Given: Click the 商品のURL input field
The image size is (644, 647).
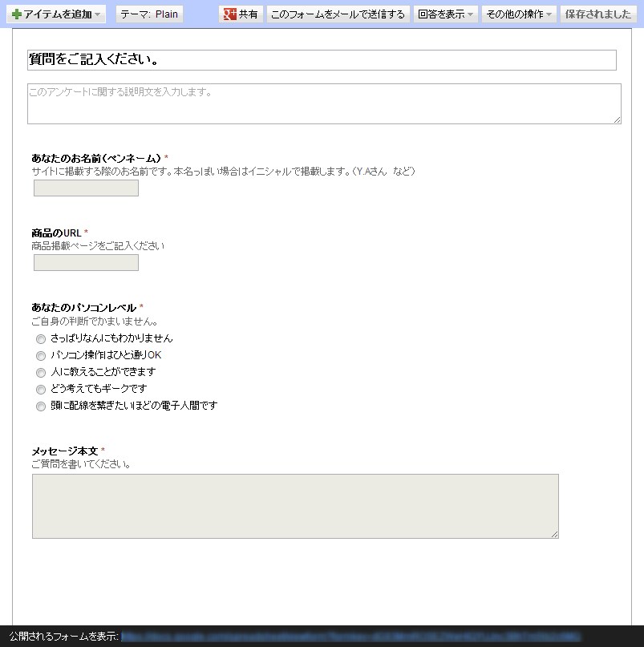Looking at the screenshot, I should 86,263.
